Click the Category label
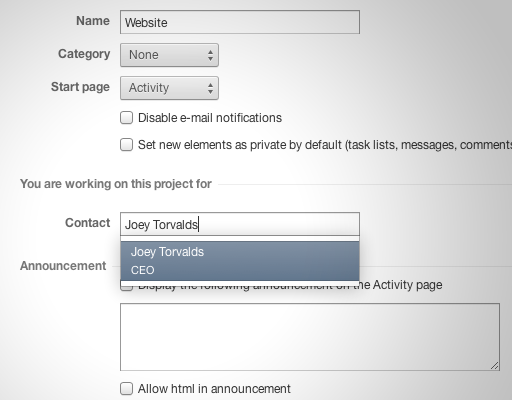 (84, 54)
